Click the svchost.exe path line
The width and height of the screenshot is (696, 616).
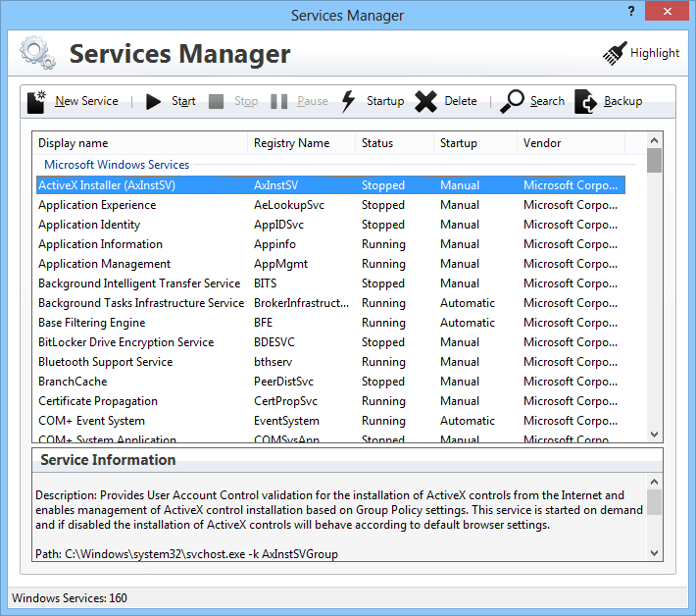click(186, 554)
